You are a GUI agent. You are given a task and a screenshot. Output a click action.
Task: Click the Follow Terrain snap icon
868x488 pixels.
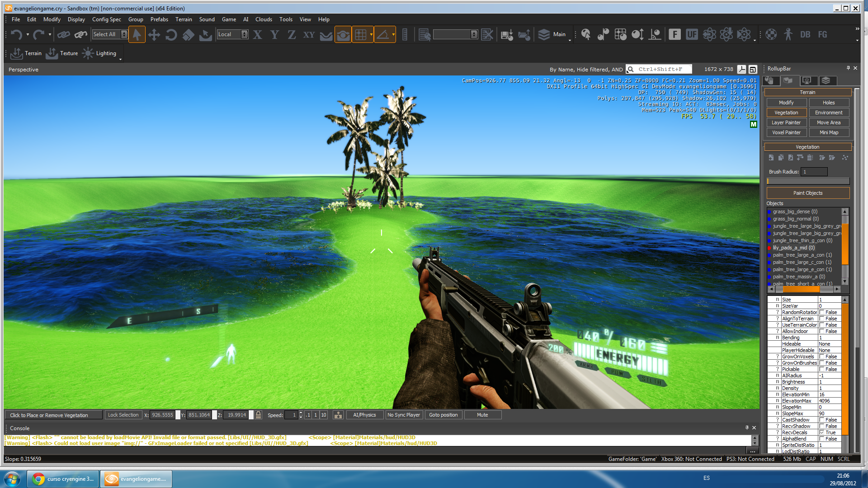coord(326,35)
